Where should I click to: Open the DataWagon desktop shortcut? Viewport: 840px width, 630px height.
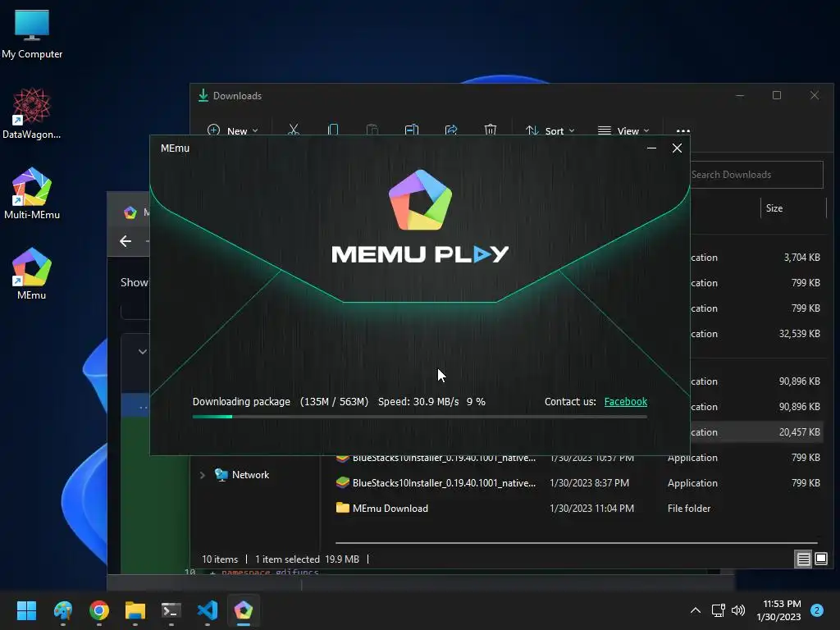click(32, 113)
